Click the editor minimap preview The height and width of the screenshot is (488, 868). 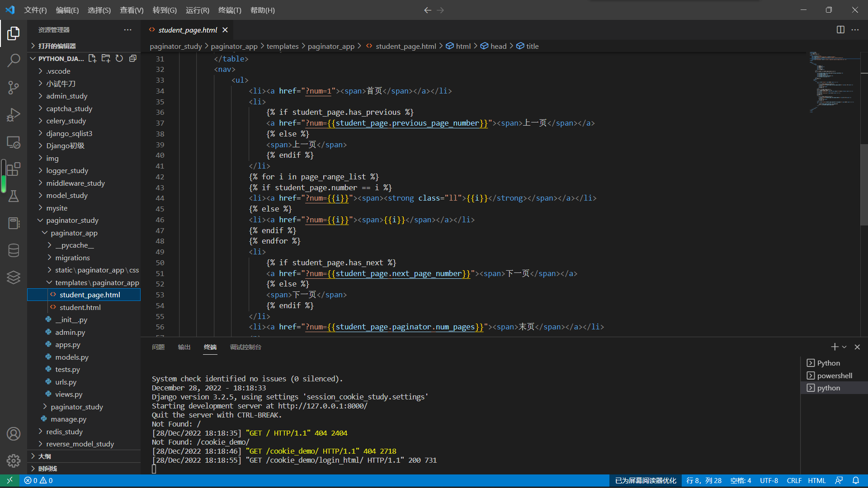(x=834, y=81)
